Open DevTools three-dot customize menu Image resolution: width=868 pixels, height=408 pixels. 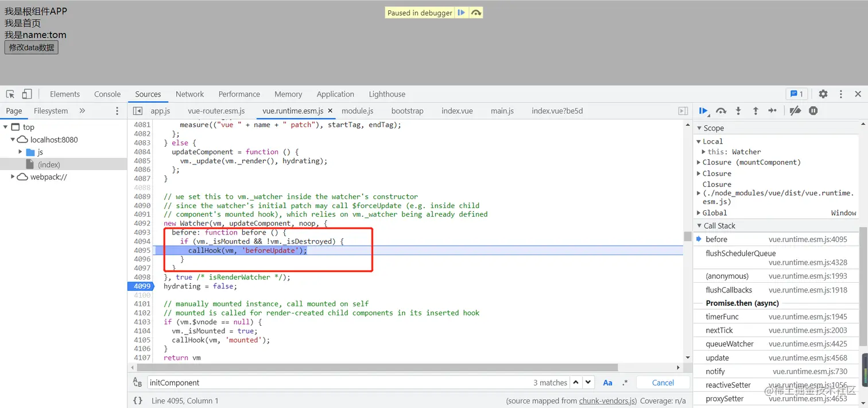point(841,94)
